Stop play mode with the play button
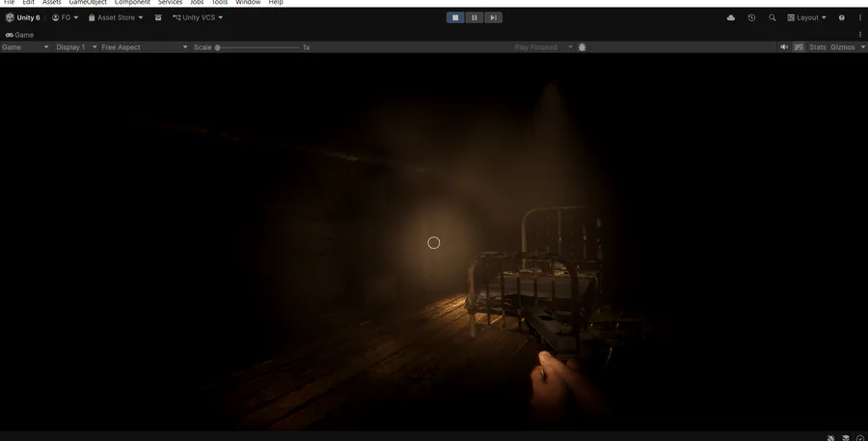This screenshot has width=868, height=441. 455,17
